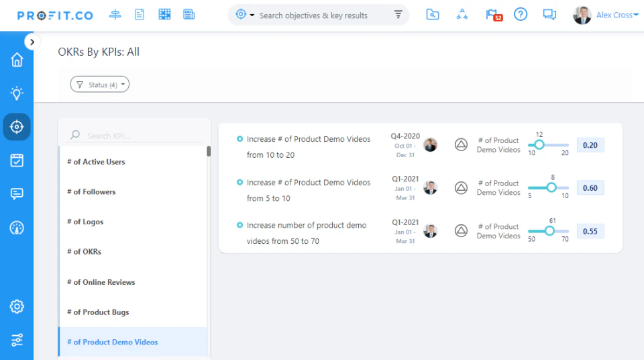Open the preferences sliders sidebar icon
Image resolution: width=644 pixels, height=360 pixels.
[17, 340]
